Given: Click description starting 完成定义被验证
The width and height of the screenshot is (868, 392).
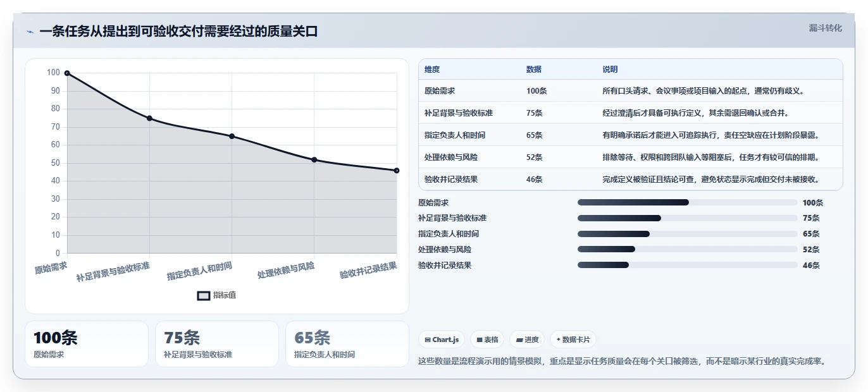Looking at the screenshot, I should click(x=711, y=180).
